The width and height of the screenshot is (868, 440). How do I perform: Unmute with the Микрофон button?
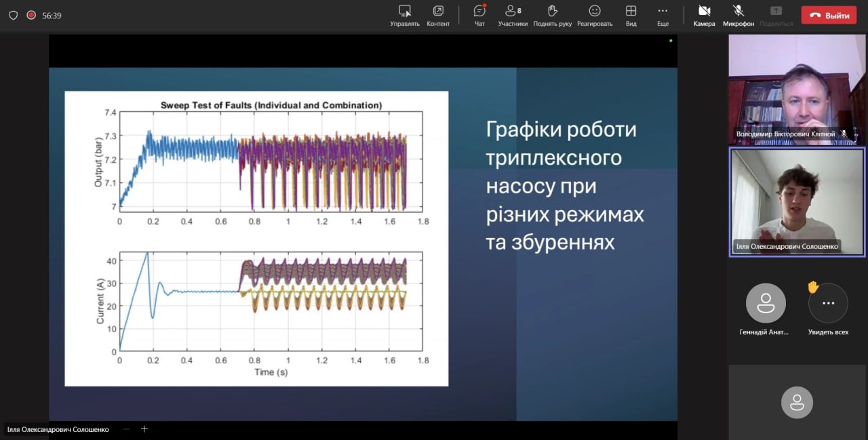coord(738,16)
